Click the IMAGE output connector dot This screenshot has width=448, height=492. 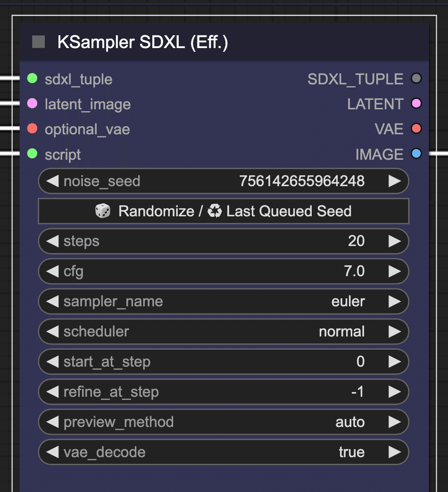pyautogui.click(x=416, y=154)
